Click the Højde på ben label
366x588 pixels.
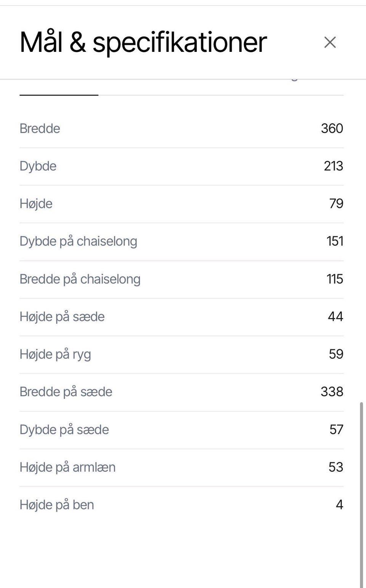click(57, 505)
